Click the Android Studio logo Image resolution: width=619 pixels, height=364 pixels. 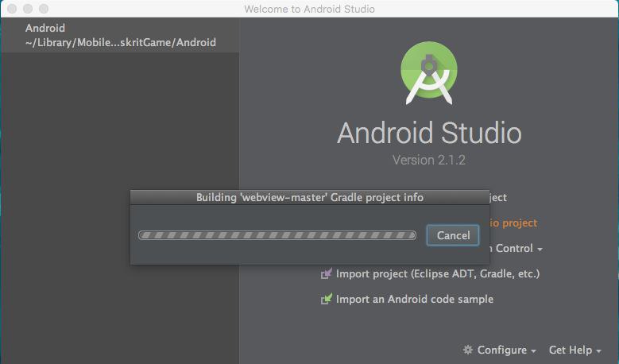[x=429, y=73]
